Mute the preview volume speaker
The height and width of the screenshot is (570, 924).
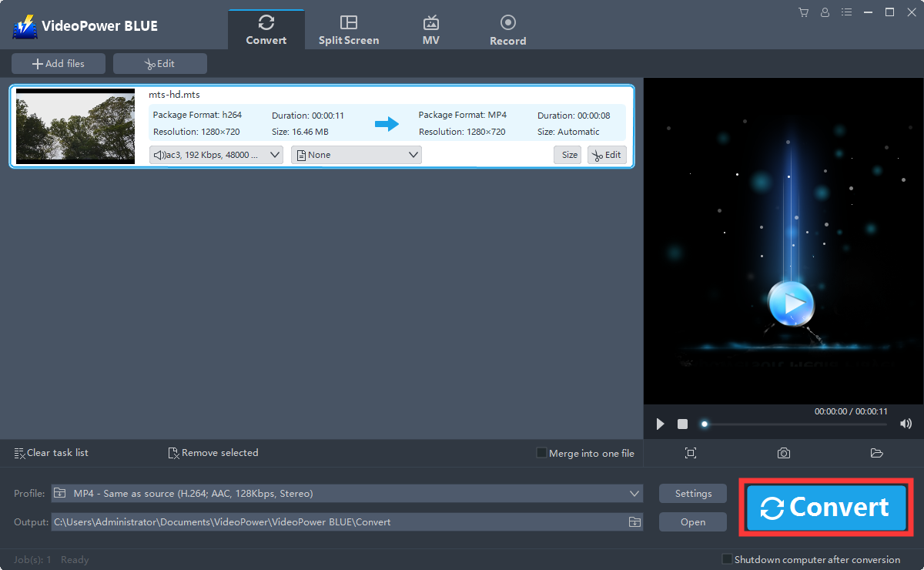coord(906,423)
